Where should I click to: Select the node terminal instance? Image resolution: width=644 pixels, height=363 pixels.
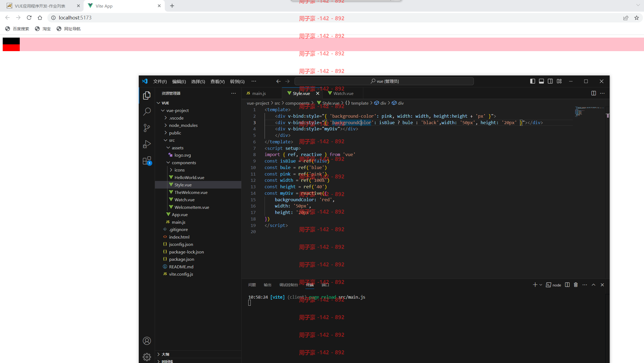click(553, 285)
